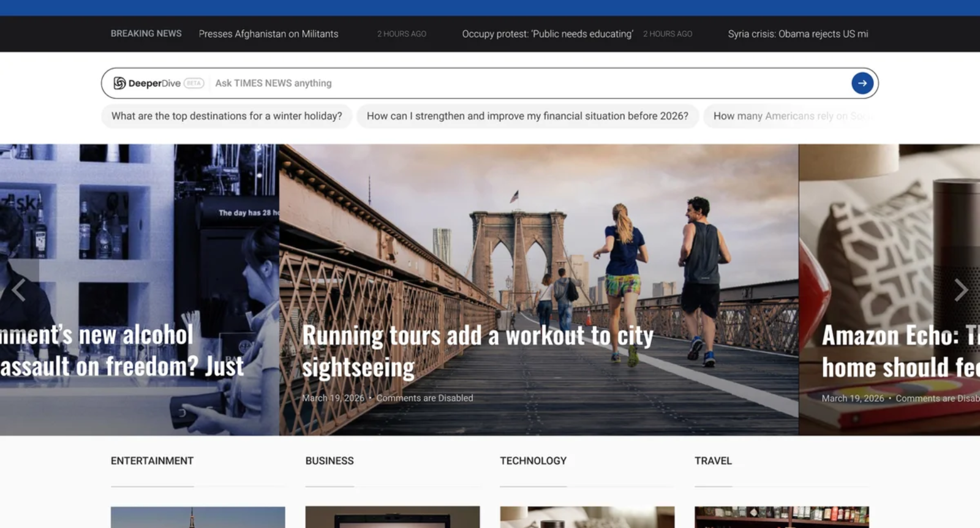Open 'Presses Afghanistan on Militants' headline
This screenshot has width=980, height=528.
click(268, 34)
